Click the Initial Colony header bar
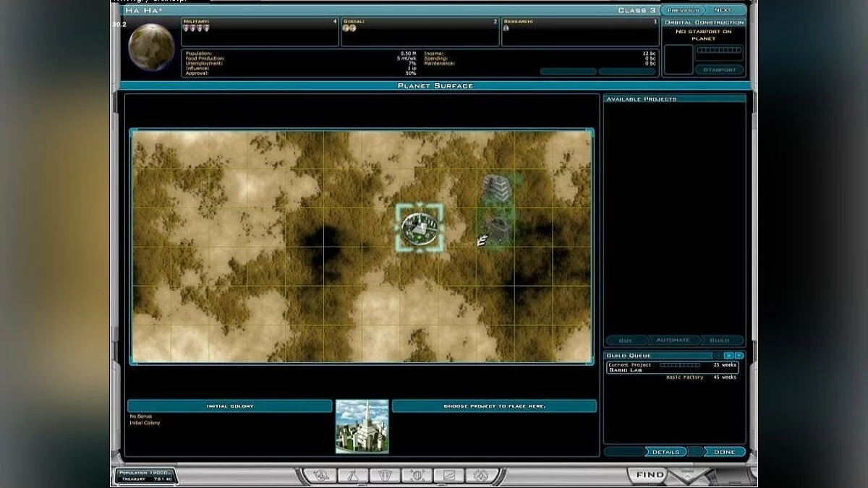Image resolution: width=868 pixels, height=488 pixels. tap(230, 406)
